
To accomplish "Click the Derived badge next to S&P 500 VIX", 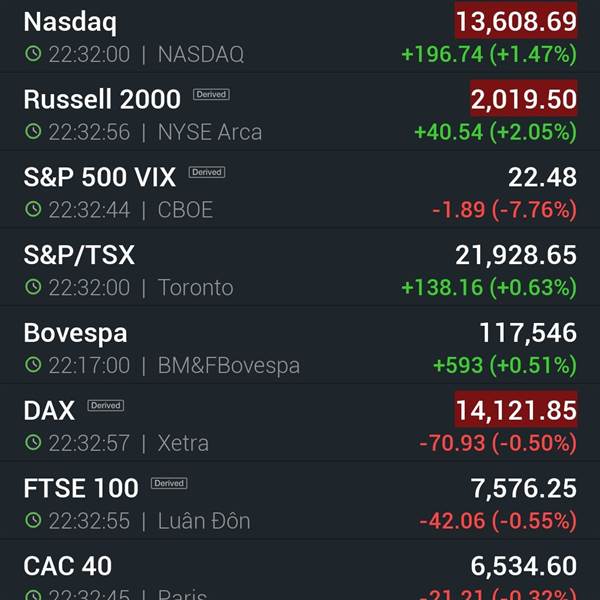I will [x=207, y=172].
